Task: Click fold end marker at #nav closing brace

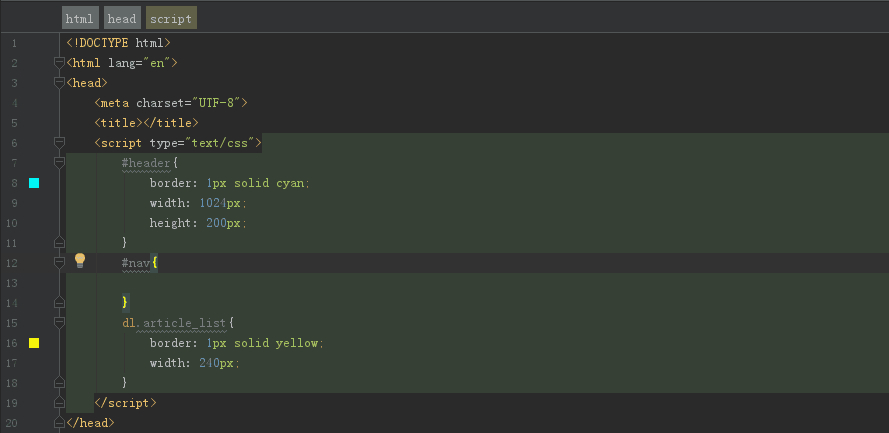Action: (59, 302)
